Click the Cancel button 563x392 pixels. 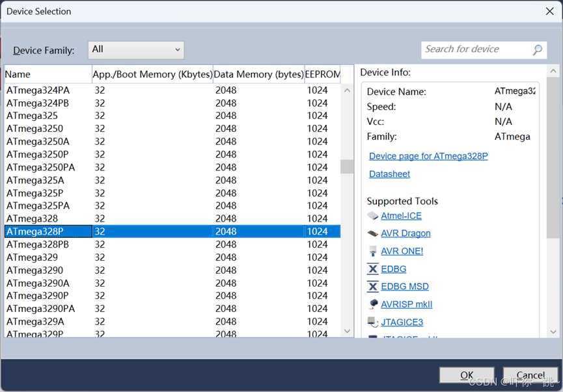(x=530, y=375)
